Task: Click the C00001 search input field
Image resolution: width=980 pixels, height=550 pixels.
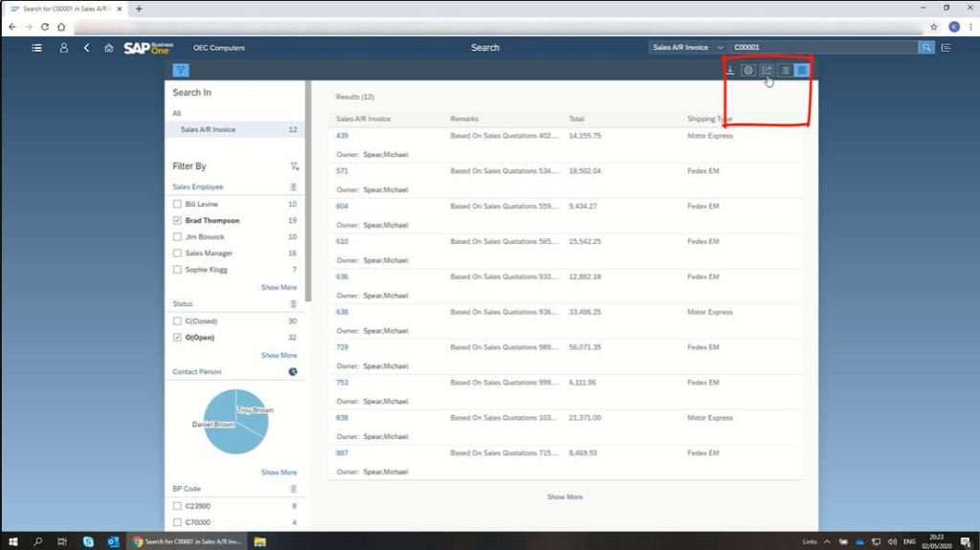Action: 823,47
